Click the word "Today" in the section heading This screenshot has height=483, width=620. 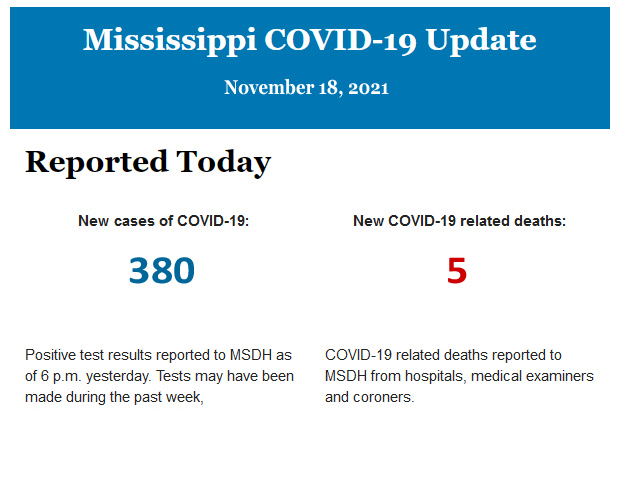223,162
